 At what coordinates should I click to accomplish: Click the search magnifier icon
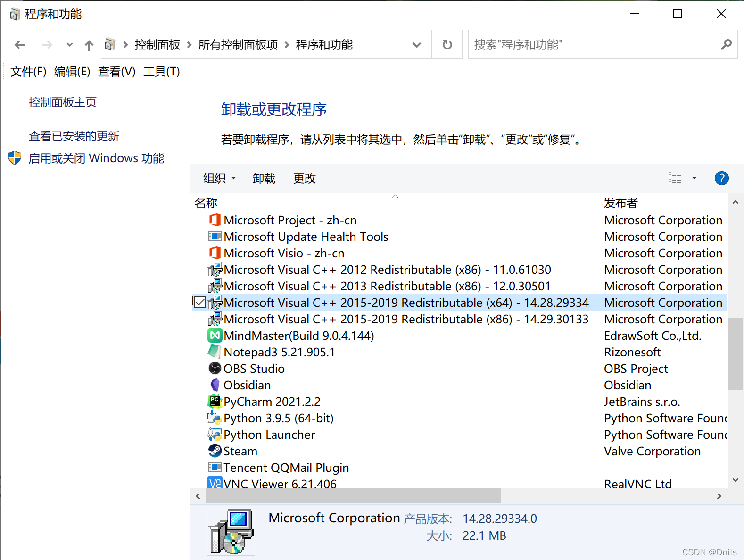726,44
